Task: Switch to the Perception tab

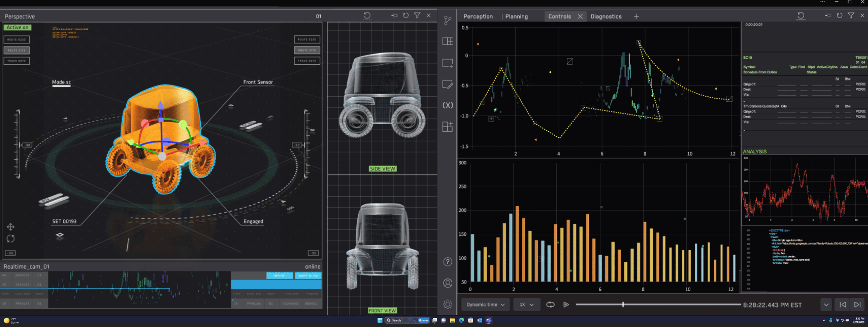Action: tap(478, 16)
